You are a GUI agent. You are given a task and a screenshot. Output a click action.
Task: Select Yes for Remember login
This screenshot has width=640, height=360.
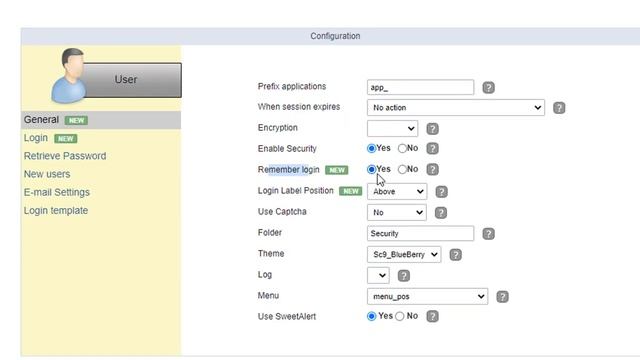coord(371,169)
